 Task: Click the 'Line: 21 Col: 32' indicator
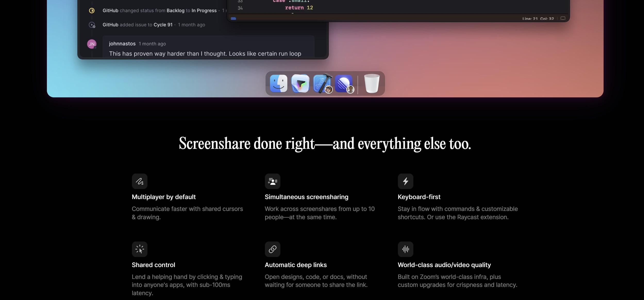(x=538, y=19)
